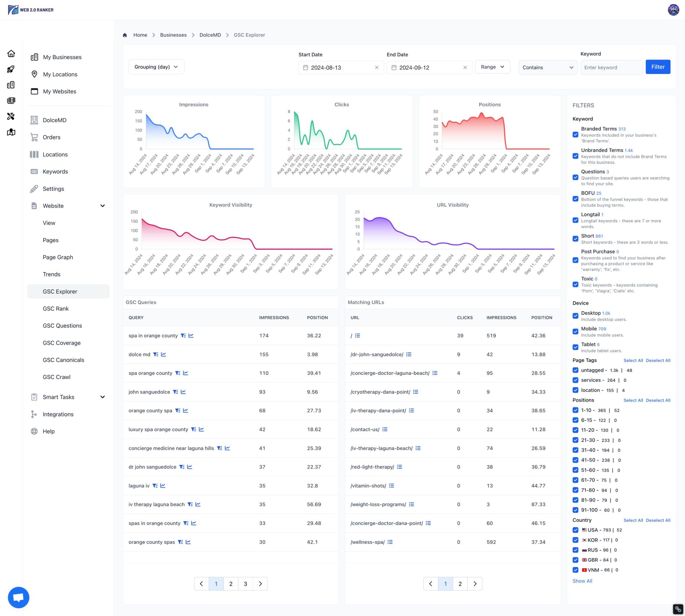
Task: Open the Contains match-type dropdown
Action: click(548, 67)
